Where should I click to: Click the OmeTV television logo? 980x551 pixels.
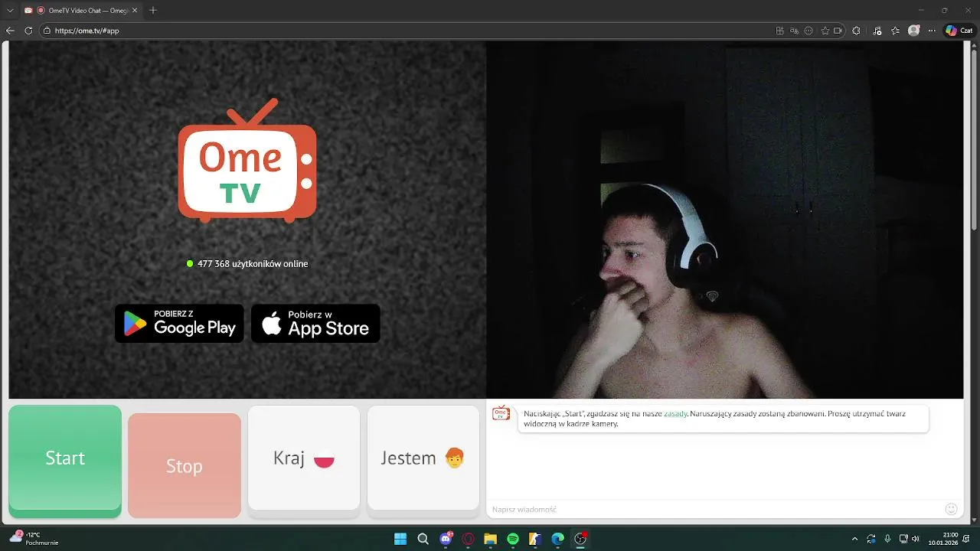click(247, 161)
